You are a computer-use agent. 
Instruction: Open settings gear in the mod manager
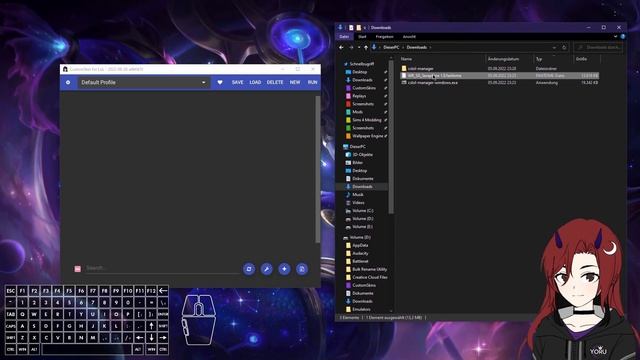coord(68,82)
